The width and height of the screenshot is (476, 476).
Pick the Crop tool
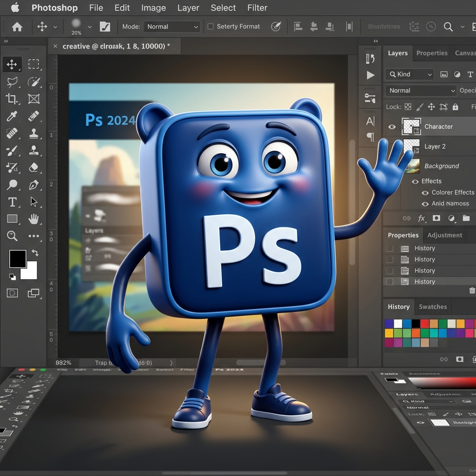pyautogui.click(x=12, y=99)
